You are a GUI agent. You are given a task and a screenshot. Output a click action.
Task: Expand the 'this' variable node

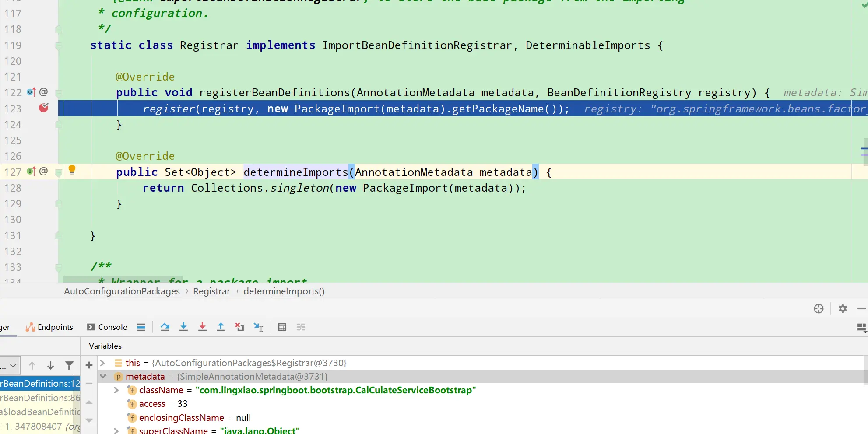(102, 363)
